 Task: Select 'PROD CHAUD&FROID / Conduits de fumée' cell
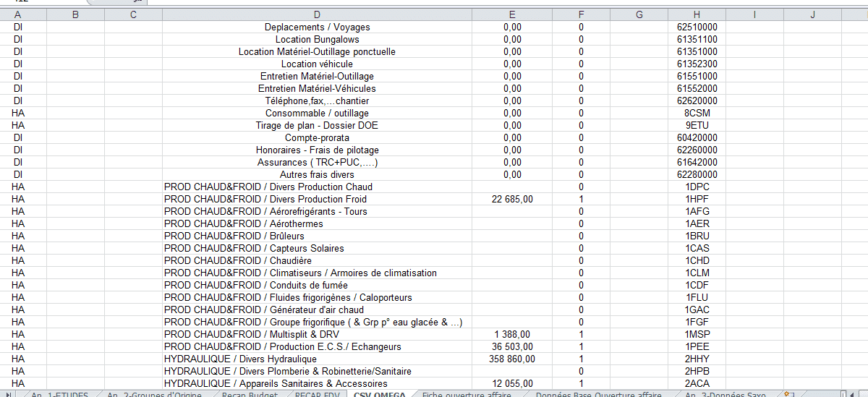317,285
